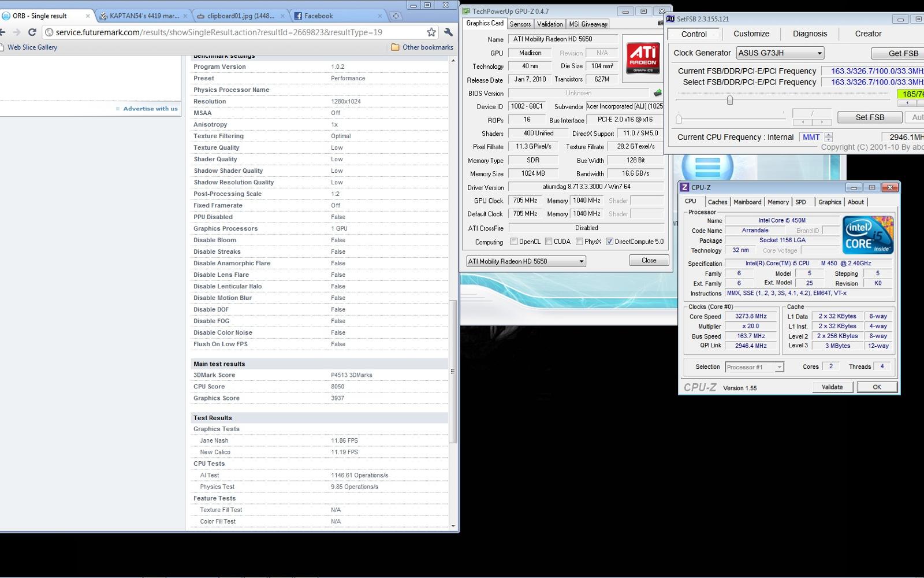
Task: Click the P4513 3DMarks score value
Action: tap(352, 375)
